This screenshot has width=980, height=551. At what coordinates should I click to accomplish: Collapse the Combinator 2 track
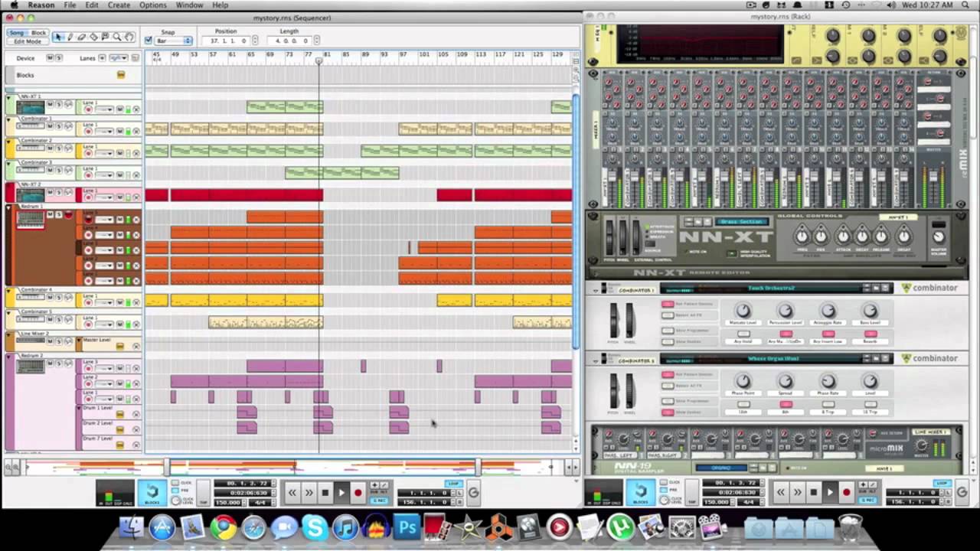point(9,142)
